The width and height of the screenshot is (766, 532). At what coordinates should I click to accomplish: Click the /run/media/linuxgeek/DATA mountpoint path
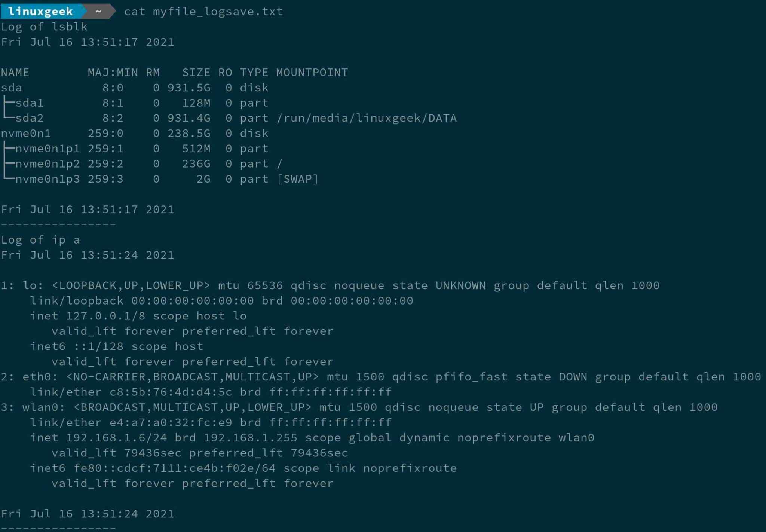(x=366, y=118)
